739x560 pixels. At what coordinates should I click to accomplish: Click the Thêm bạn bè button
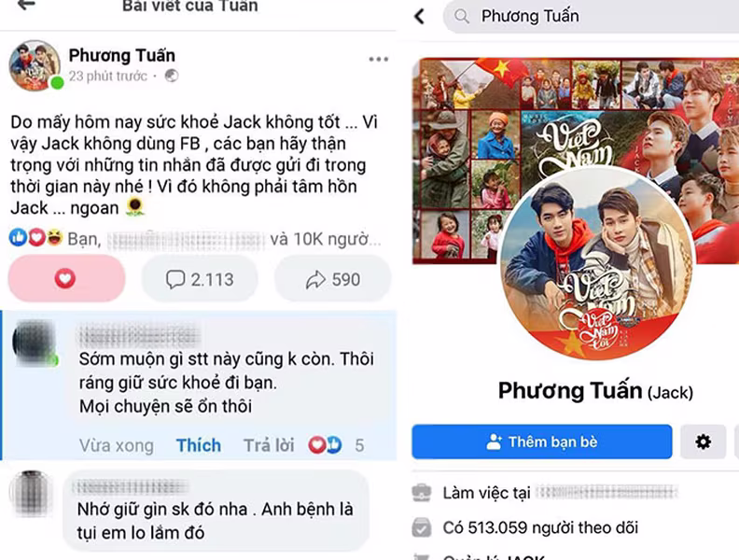pos(542,441)
